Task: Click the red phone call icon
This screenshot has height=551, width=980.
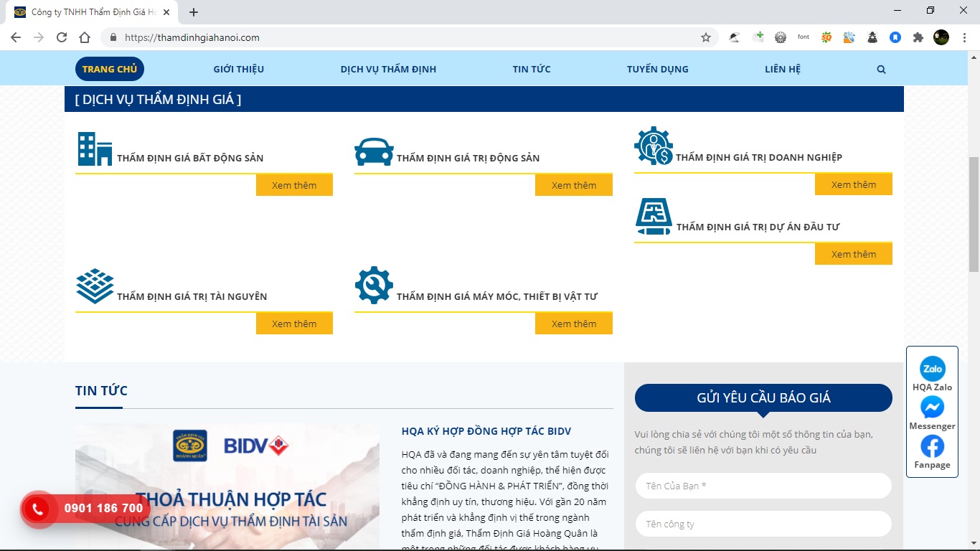Action: click(37, 509)
